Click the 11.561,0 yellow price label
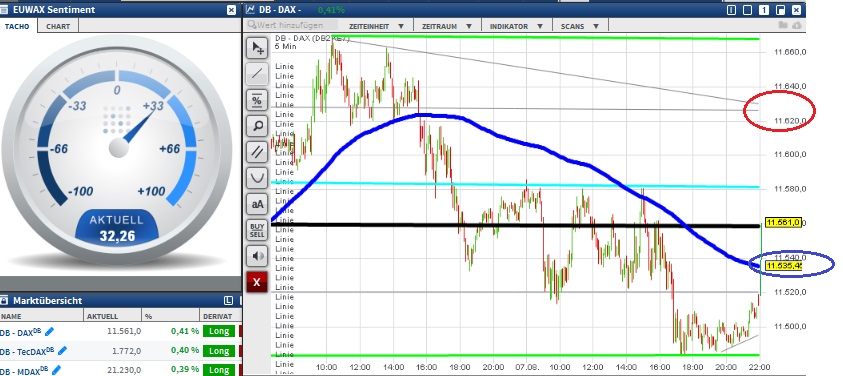Image resolution: width=843 pixels, height=376 pixels. tap(783, 222)
